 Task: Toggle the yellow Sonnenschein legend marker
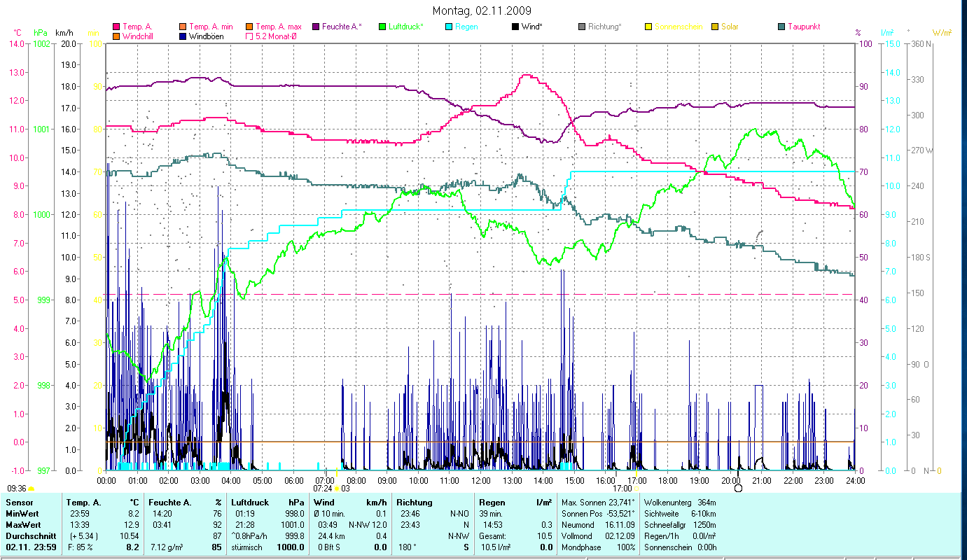pyautogui.click(x=648, y=27)
